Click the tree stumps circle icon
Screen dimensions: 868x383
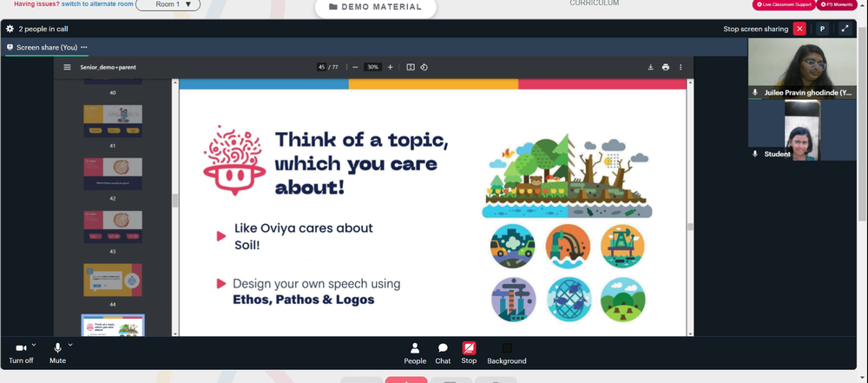(x=622, y=300)
